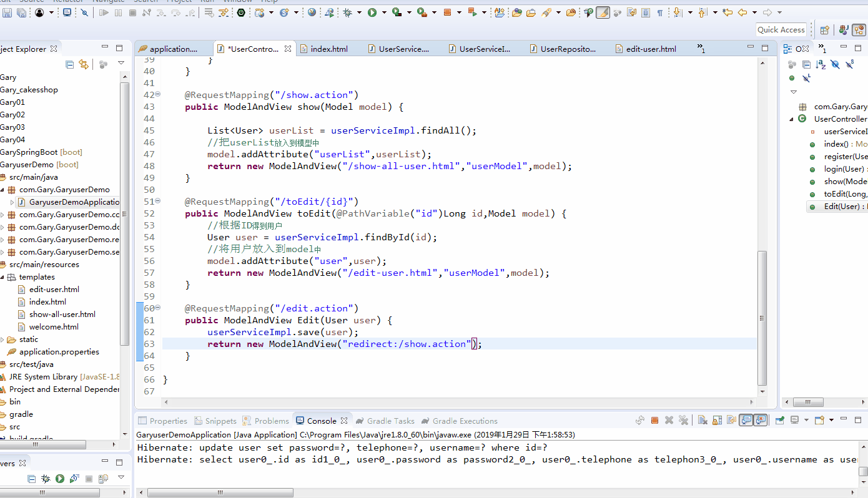Screen dimensions: 868x498
Task: Toggle Link with Editor in Project Explorer
Action: 84,64
